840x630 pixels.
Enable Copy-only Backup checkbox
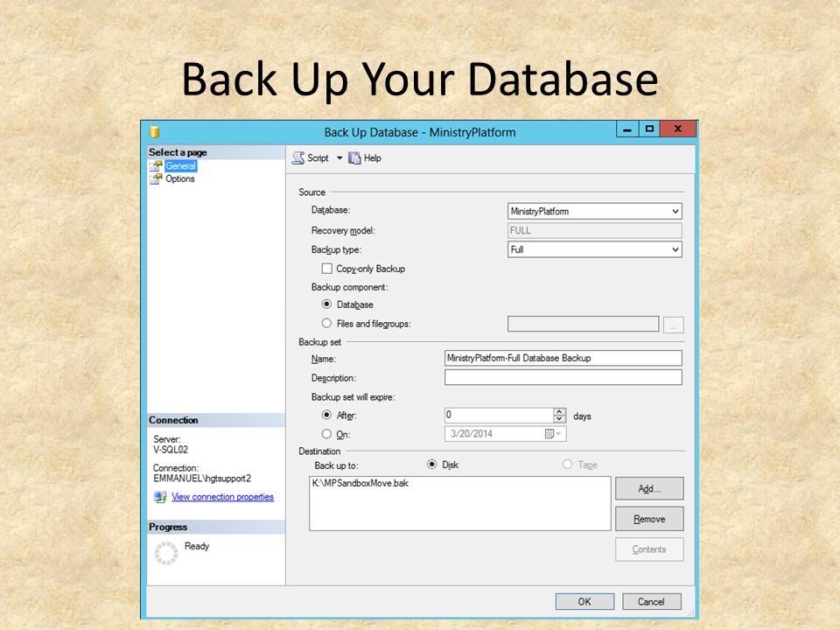point(326,269)
